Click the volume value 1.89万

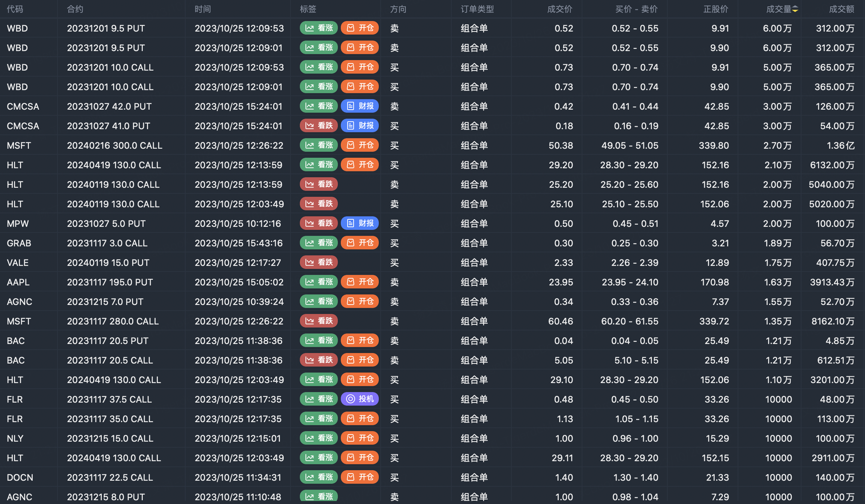(778, 243)
